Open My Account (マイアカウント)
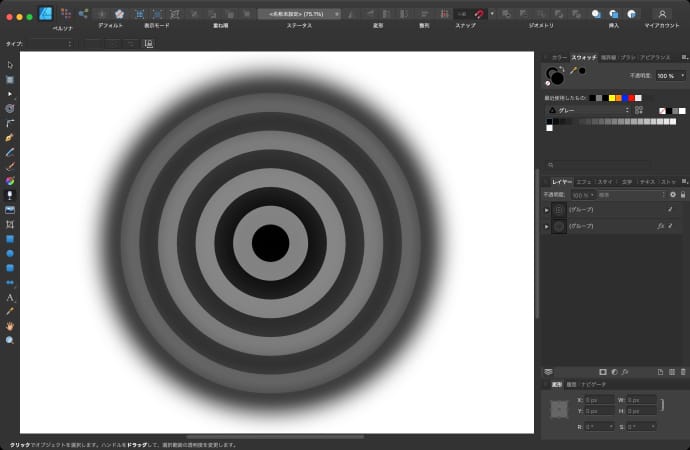 [661, 14]
